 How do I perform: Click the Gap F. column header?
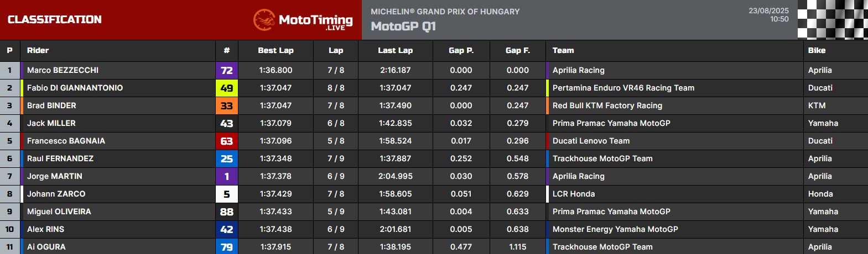[518, 50]
